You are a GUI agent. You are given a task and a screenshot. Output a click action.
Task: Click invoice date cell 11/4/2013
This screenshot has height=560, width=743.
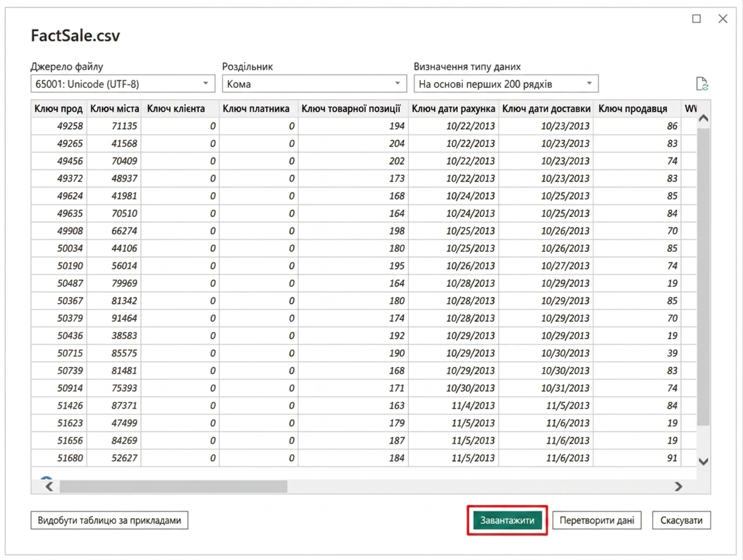[x=453, y=406]
